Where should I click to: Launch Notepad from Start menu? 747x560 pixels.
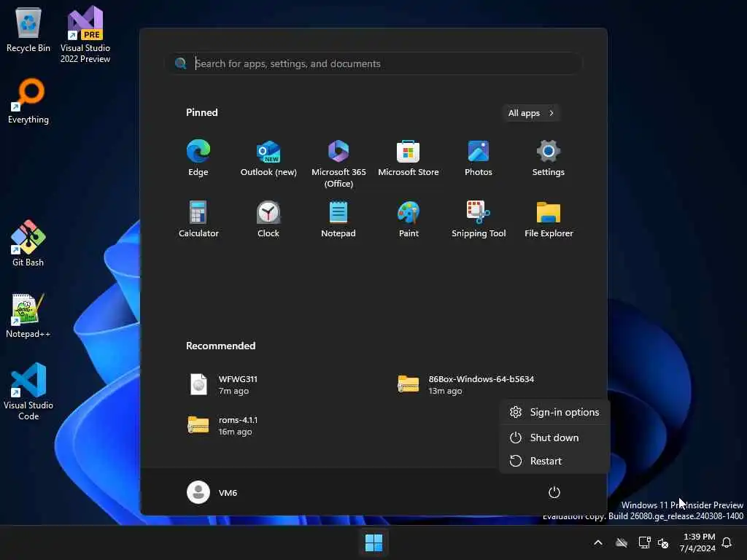338,219
